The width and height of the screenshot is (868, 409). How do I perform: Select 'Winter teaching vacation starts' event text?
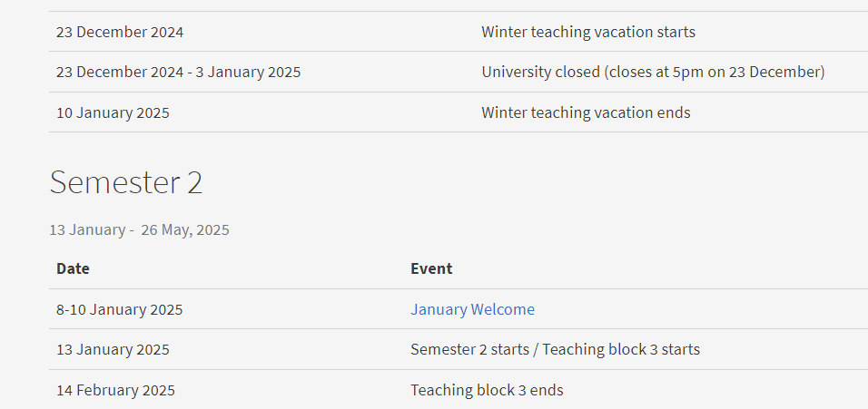tap(587, 32)
